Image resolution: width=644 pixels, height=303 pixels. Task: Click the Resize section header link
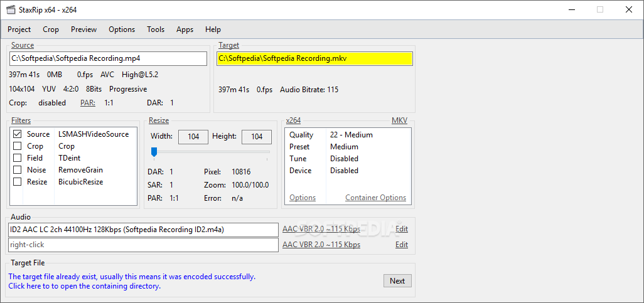point(159,120)
